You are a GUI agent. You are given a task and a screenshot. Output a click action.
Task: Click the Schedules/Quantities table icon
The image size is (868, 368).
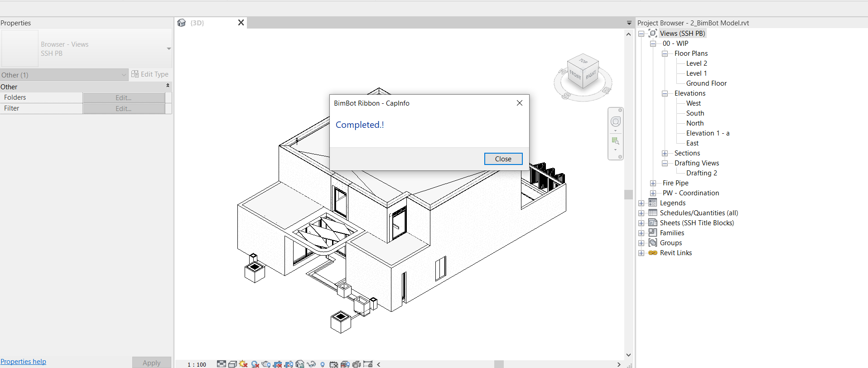point(653,213)
